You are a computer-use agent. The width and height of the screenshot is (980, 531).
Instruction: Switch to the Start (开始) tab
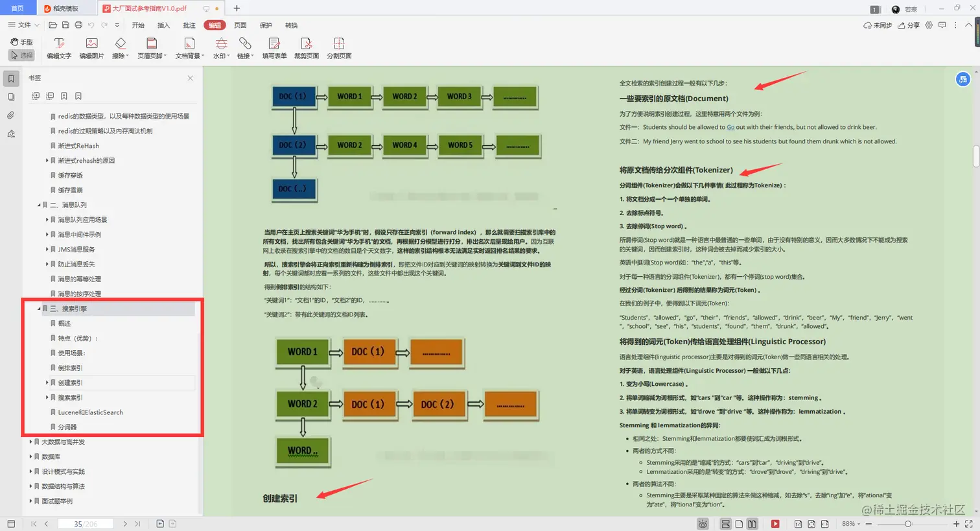click(x=138, y=25)
